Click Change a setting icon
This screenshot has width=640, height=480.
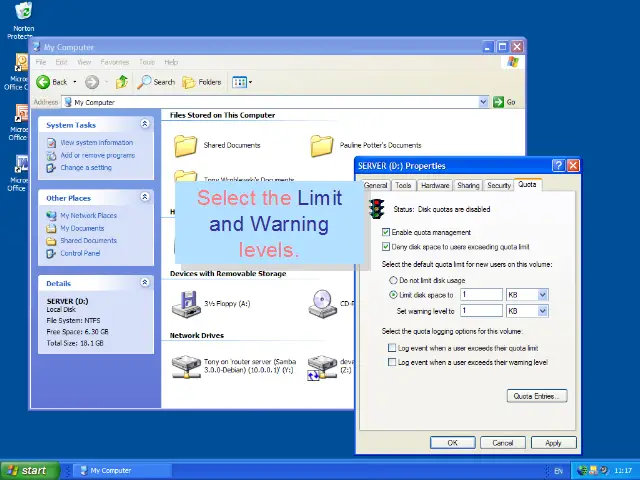(51, 168)
